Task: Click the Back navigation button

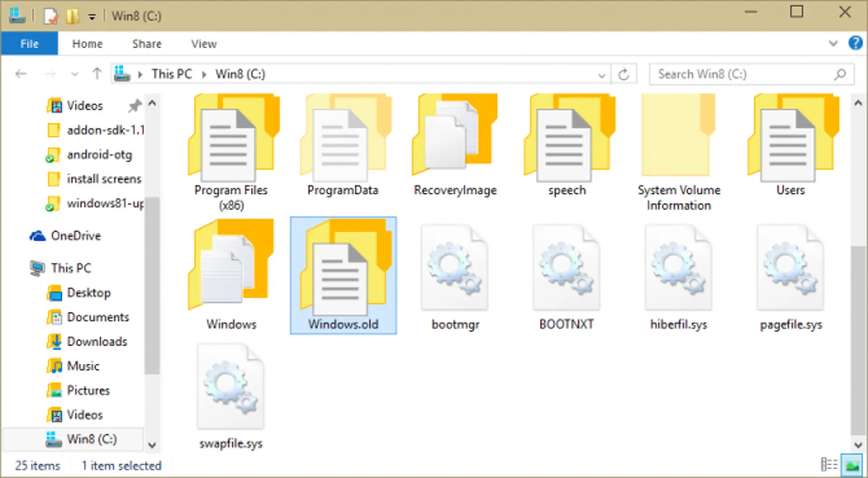Action: tap(21, 74)
